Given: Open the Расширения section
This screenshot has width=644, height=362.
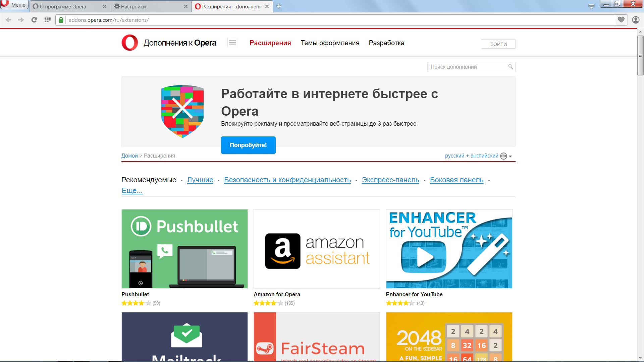Looking at the screenshot, I should coord(270,43).
